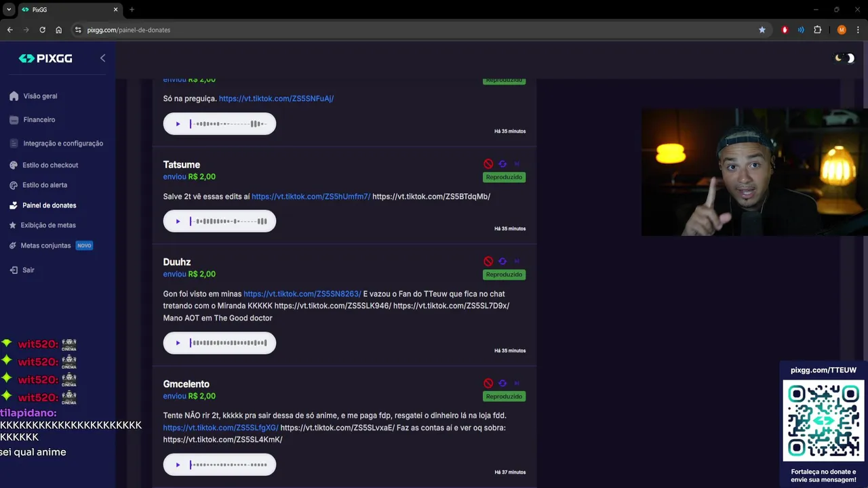Seek within Duuhz's audio waveform
Image resolution: width=868 pixels, height=488 pixels.
tap(229, 343)
